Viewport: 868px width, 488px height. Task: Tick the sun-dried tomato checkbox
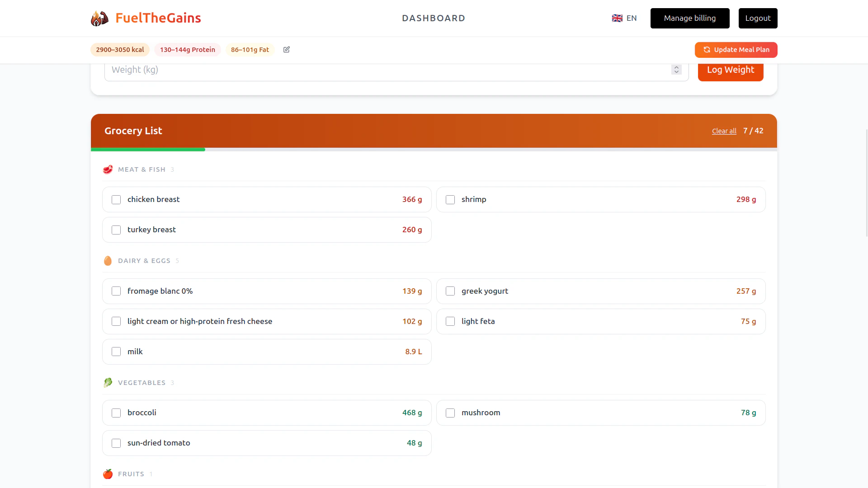pyautogui.click(x=116, y=443)
